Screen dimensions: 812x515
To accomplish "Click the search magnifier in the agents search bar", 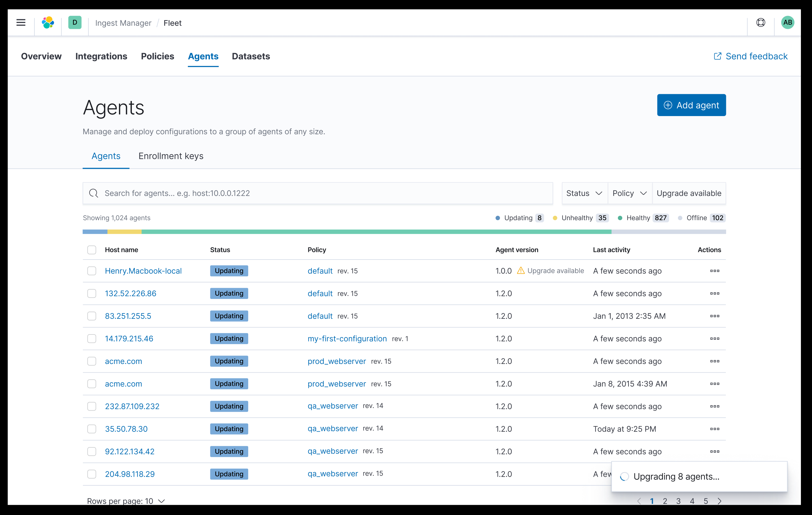I will pyautogui.click(x=94, y=193).
